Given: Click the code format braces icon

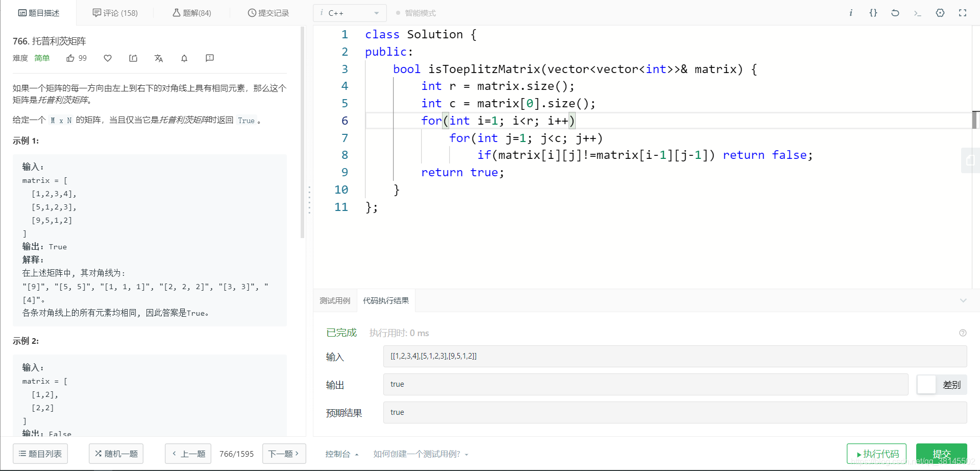Looking at the screenshot, I should click(x=873, y=13).
